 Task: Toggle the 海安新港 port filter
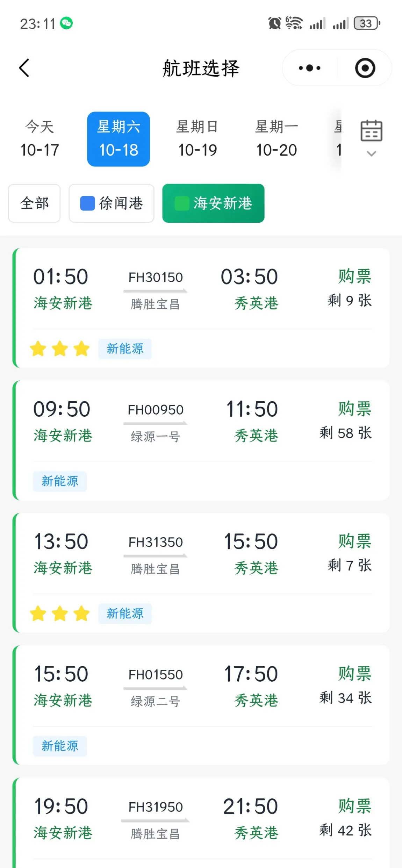pyautogui.click(x=213, y=203)
